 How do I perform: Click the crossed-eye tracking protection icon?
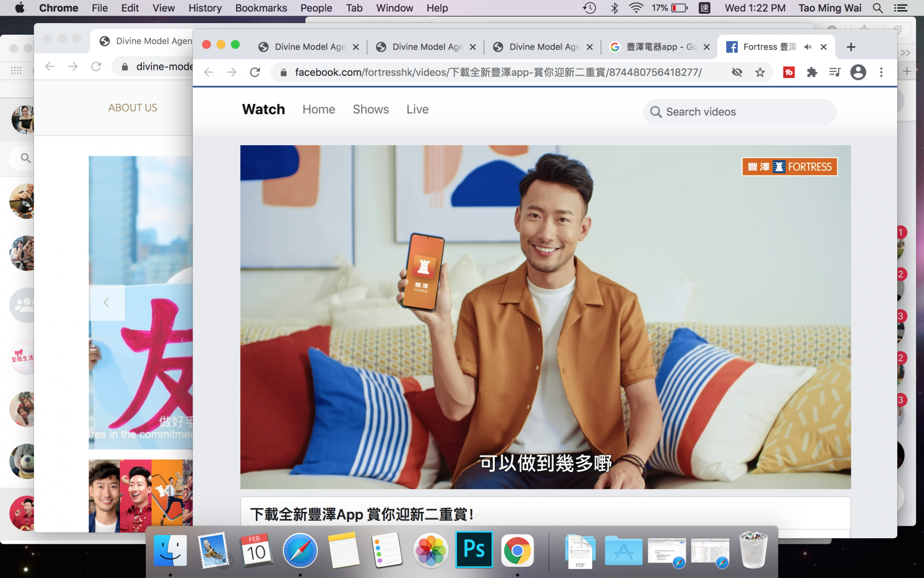(x=737, y=72)
